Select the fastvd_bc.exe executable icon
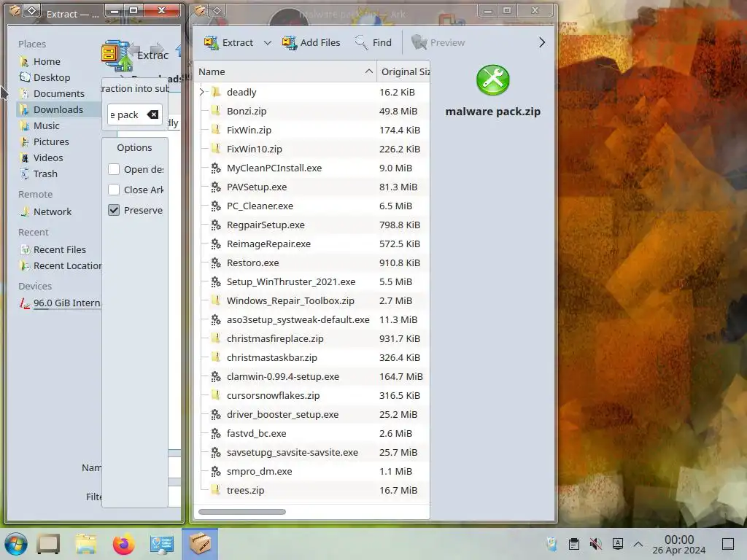Image resolution: width=747 pixels, height=560 pixels. [x=216, y=433]
